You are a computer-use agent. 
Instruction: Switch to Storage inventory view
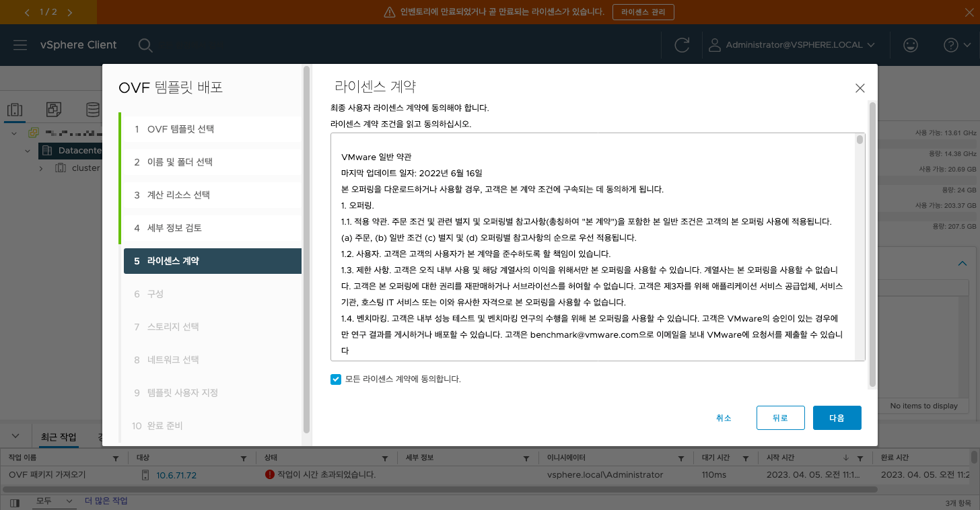[x=92, y=110]
